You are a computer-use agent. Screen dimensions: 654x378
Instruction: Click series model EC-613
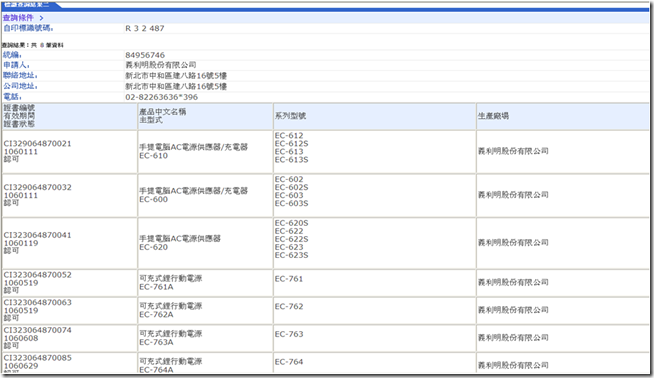point(289,151)
